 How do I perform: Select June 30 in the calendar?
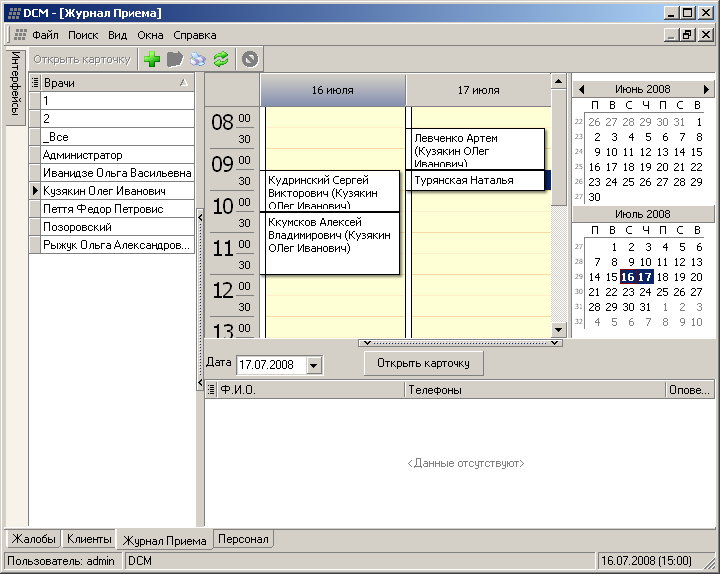coord(594,197)
